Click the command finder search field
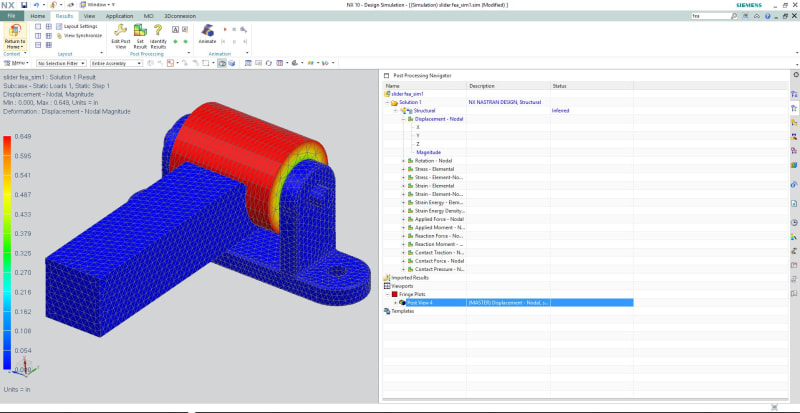This screenshot has width=800, height=413. point(710,16)
